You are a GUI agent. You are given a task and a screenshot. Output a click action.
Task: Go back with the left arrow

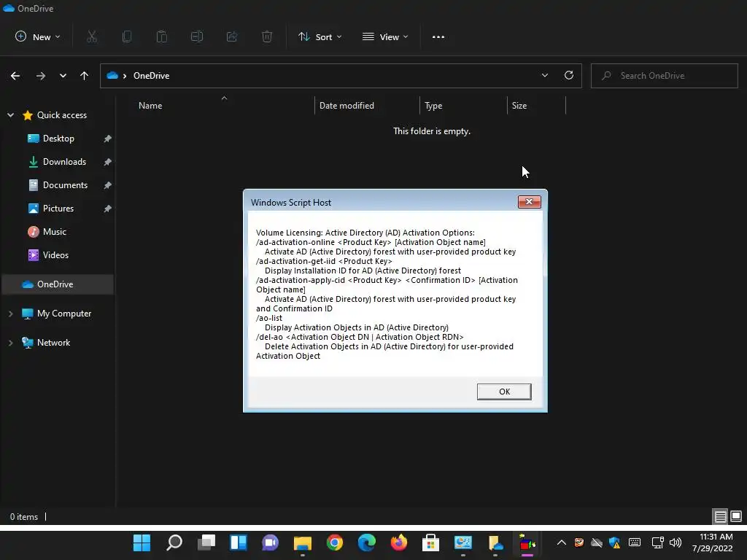[x=15, y=76]
